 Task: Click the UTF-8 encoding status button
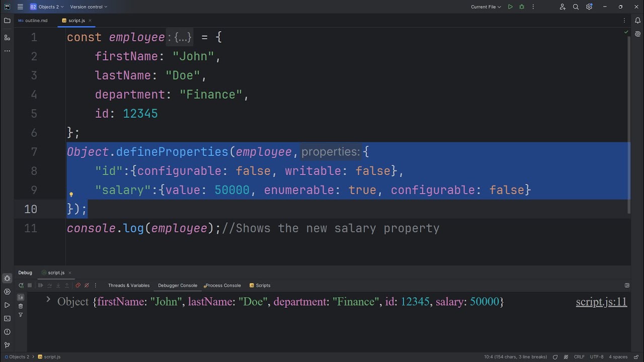pyautogui.click(x=597, y=357)
